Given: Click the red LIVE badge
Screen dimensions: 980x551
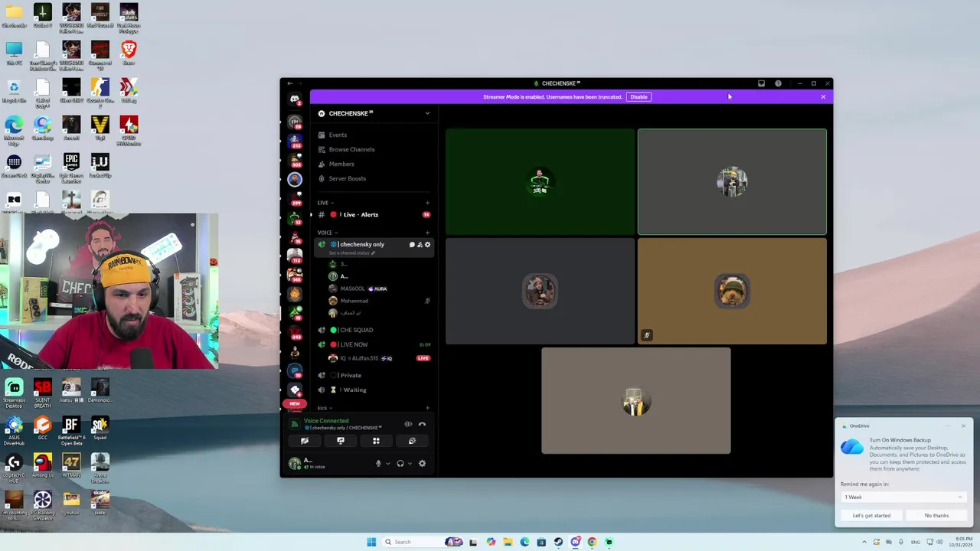Looking at the screenshot, I should [x=423, y=358].
